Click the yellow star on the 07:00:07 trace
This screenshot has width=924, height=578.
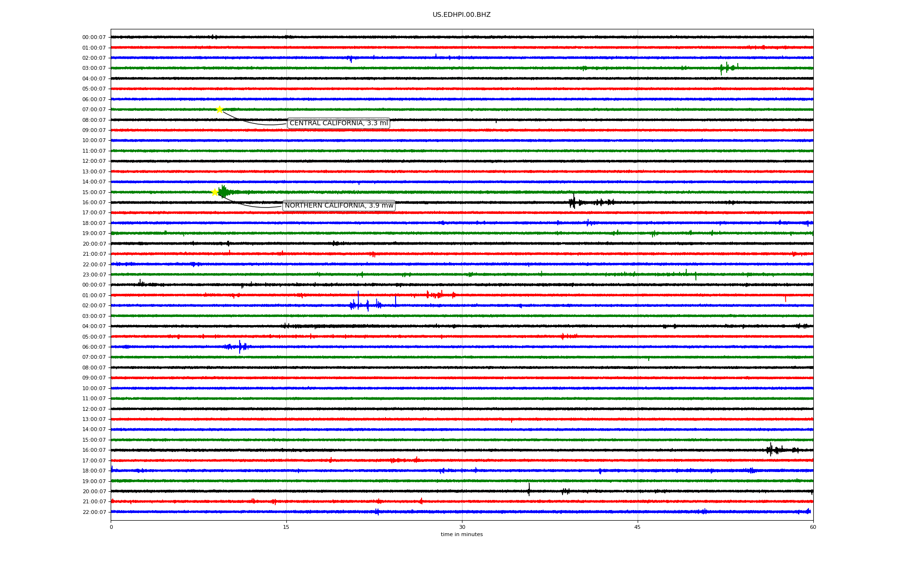click(219, 109)
